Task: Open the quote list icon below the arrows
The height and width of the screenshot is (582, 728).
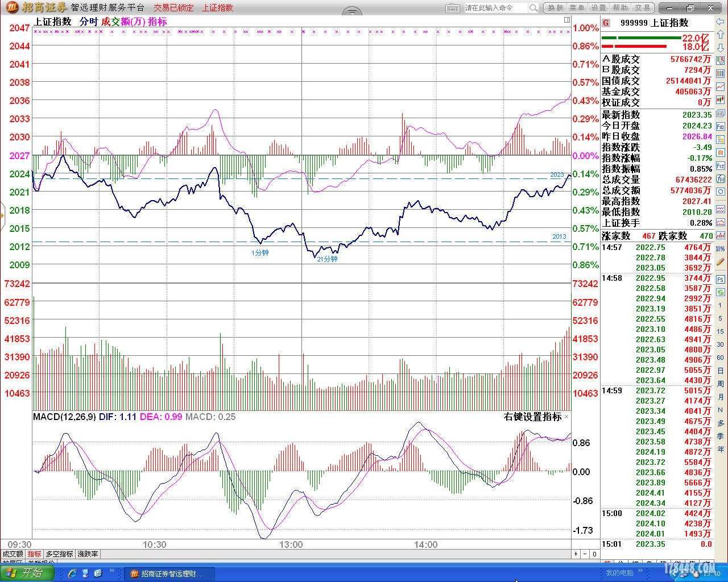Action: [721, 61]
